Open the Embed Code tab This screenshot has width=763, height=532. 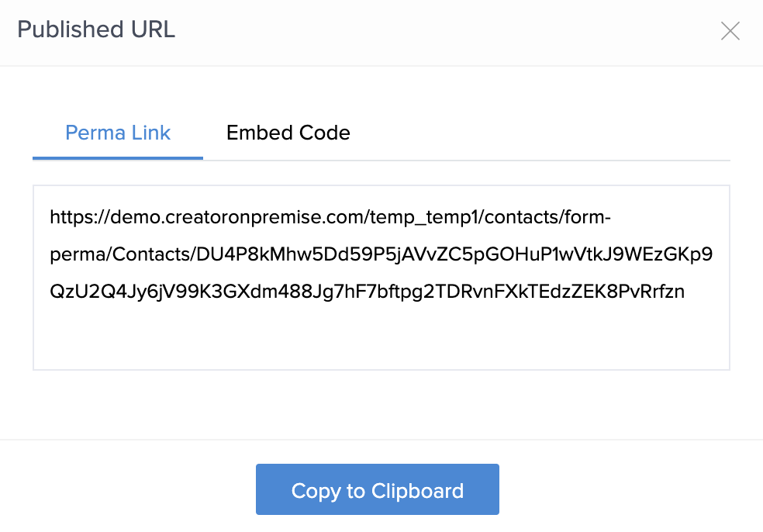pos(288,133)
